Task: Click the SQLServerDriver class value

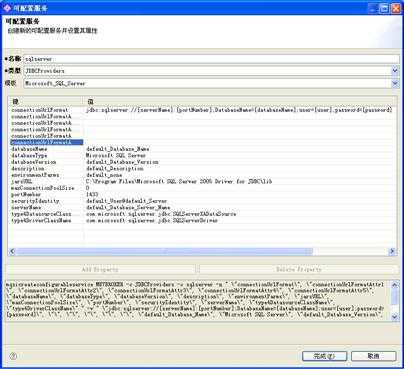Action: pyautogui.click(x=152, y=221)
